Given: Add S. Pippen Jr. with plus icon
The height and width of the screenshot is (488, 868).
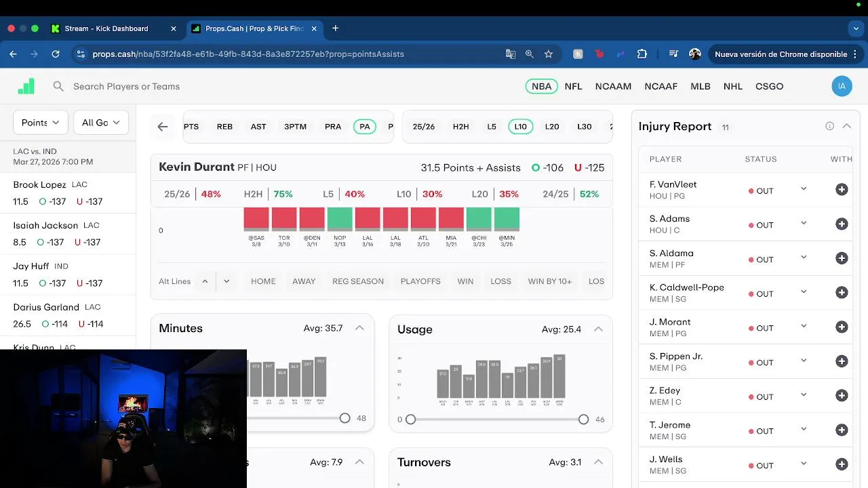Looking at the screenshot, I should [842, 361].
